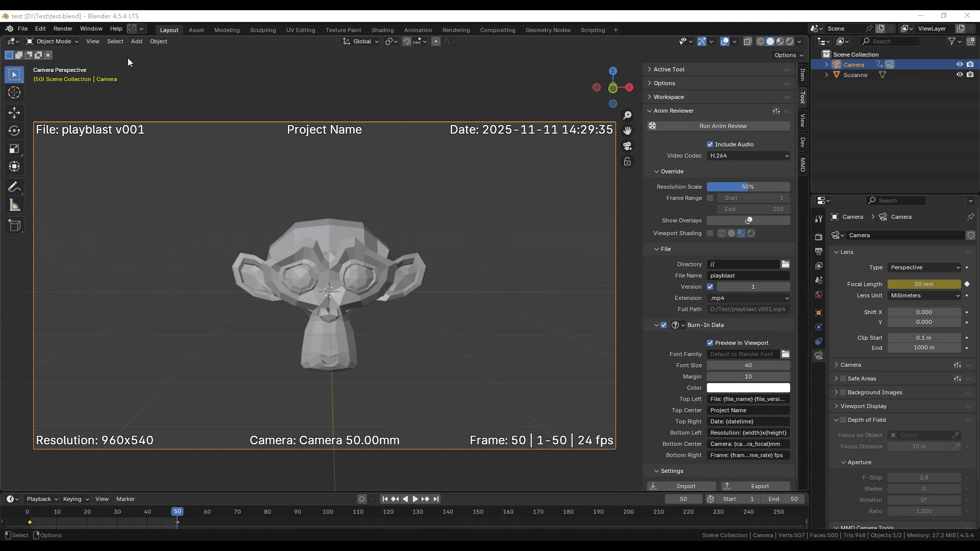
Task: Open the Render menu
Action: (x=63, y=29)
